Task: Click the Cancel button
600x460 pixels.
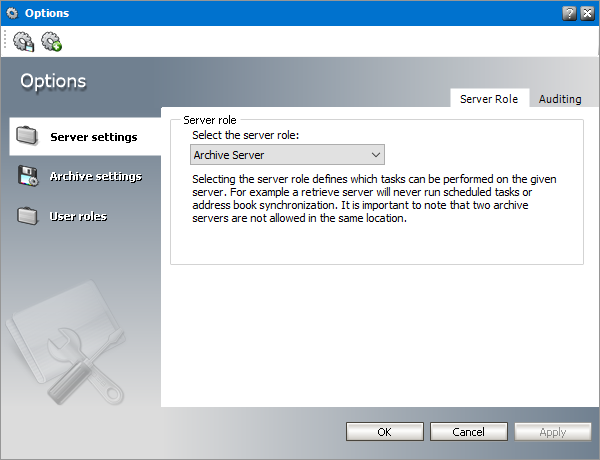Action: point(469,432)
